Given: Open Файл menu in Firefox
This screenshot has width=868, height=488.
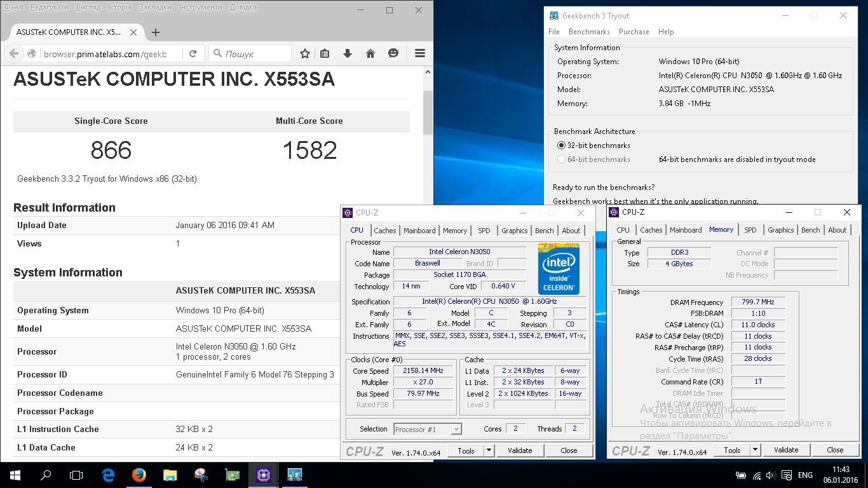Looking at the screenshot, I should click(13, 7).
